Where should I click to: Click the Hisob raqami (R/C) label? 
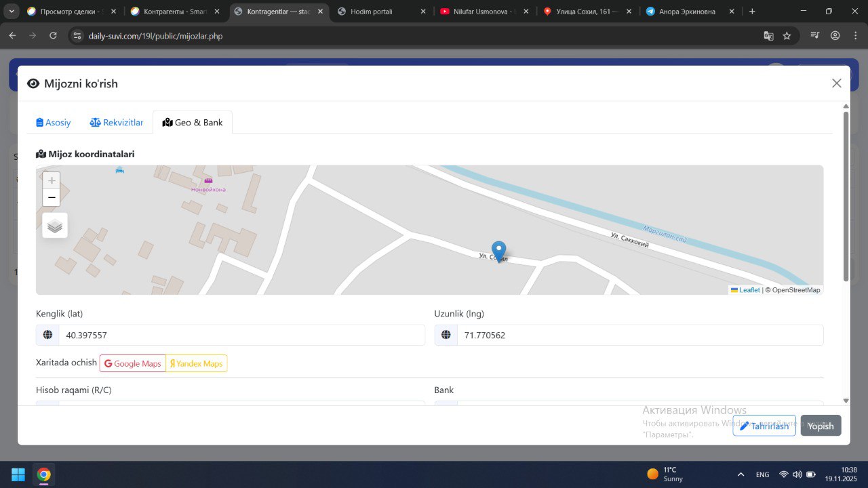[x=73, y=390]
